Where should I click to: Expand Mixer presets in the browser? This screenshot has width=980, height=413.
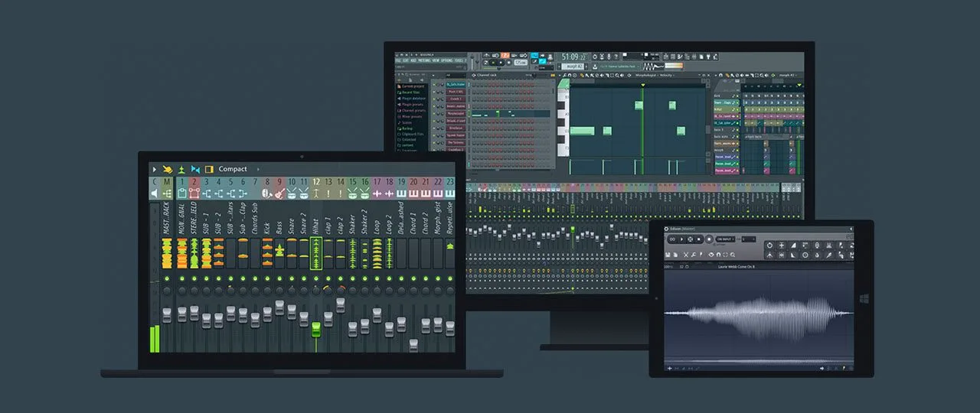tap(410, 116)
